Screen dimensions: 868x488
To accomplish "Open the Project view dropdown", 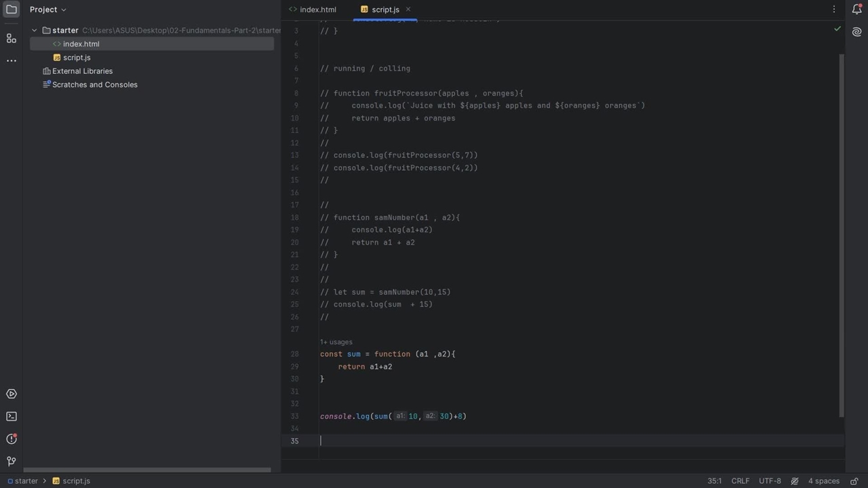I will pos(47,9).
